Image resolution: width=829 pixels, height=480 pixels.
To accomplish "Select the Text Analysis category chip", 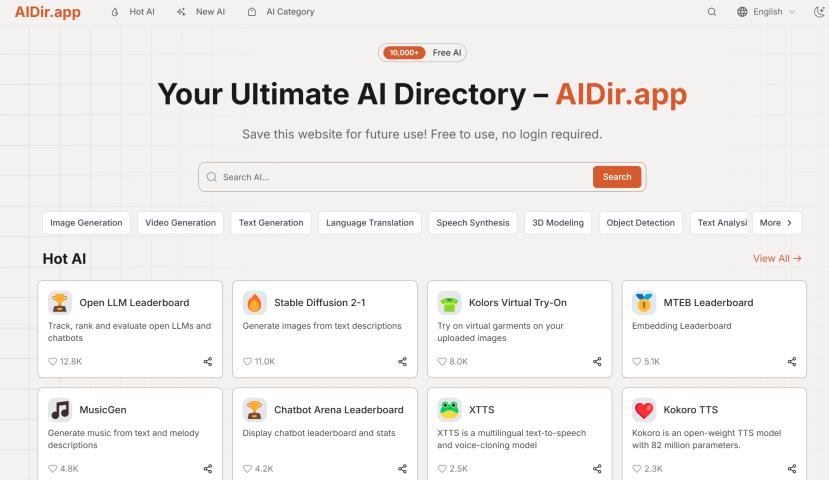I will point(721,223).
